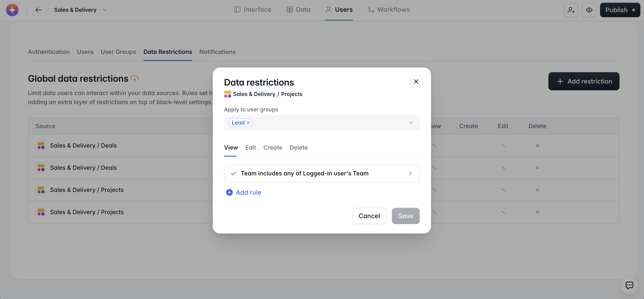Remove the Lead group tag
Viewport: 644px width, 299px height.
coord(248,123)
